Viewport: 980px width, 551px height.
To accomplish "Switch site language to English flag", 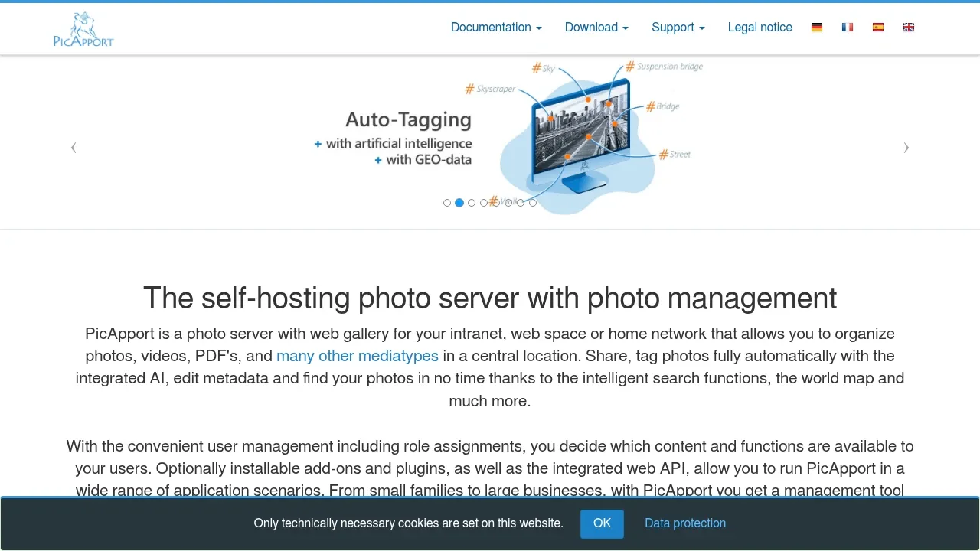I will (x=909, y=28).
